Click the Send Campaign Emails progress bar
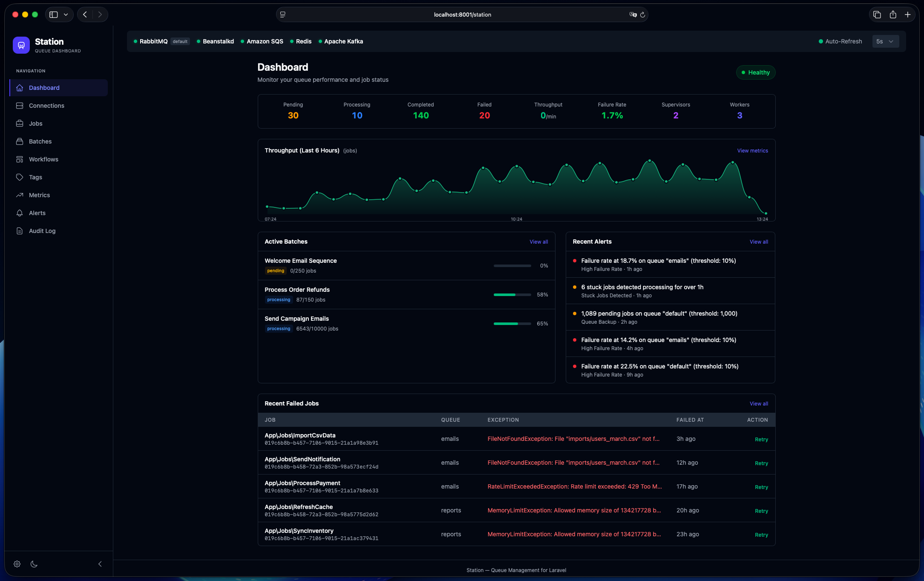Image resolution: width=924 pixels, height=581 pixels. (x=512, y=324)
